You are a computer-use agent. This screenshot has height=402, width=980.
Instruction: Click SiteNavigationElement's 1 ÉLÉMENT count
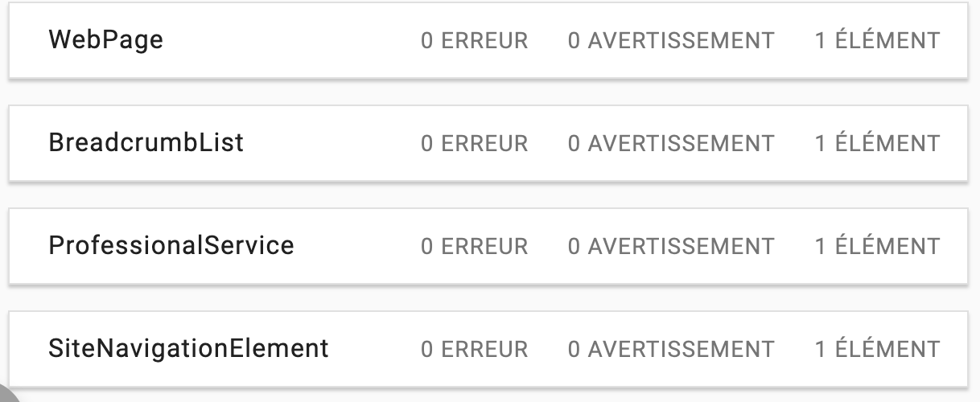[877, 349]
